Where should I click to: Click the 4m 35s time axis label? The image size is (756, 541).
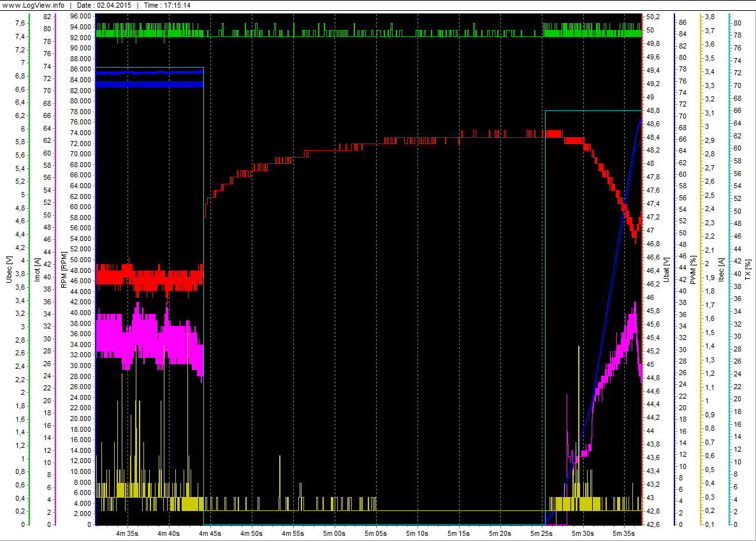tap(127, 533)
